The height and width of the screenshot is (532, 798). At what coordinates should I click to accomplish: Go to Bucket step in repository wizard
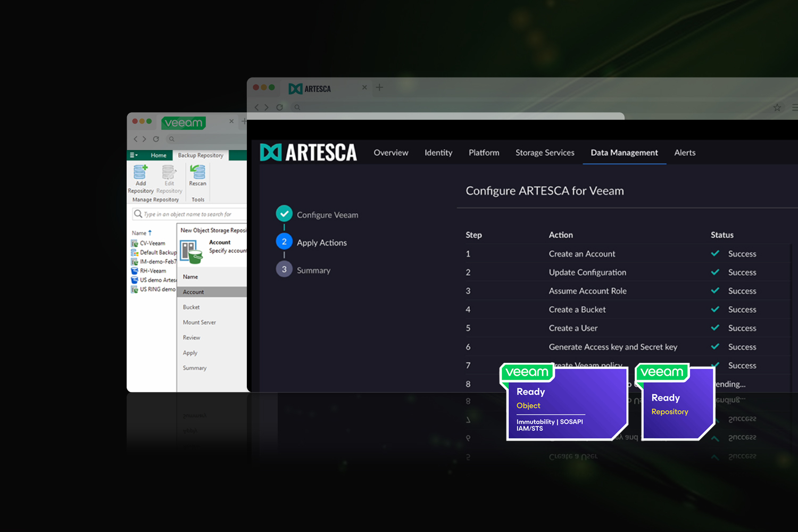click(x=192, y=307)
